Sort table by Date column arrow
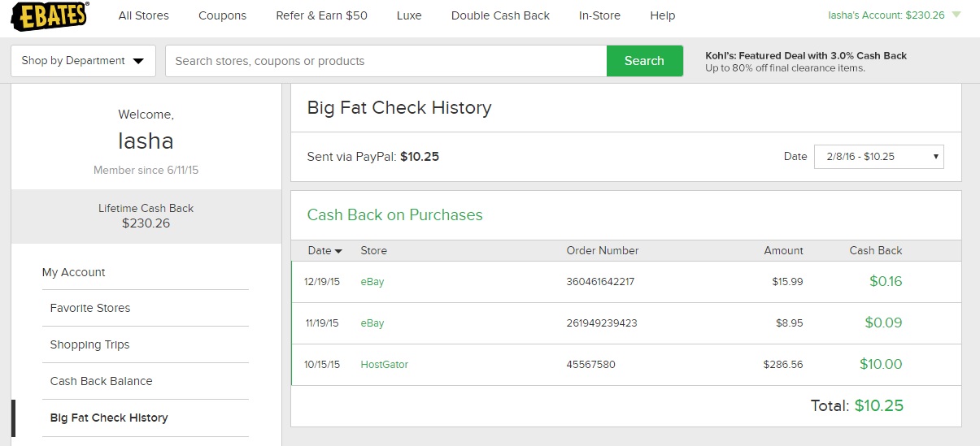980x446 pixels. coord(338,251)
